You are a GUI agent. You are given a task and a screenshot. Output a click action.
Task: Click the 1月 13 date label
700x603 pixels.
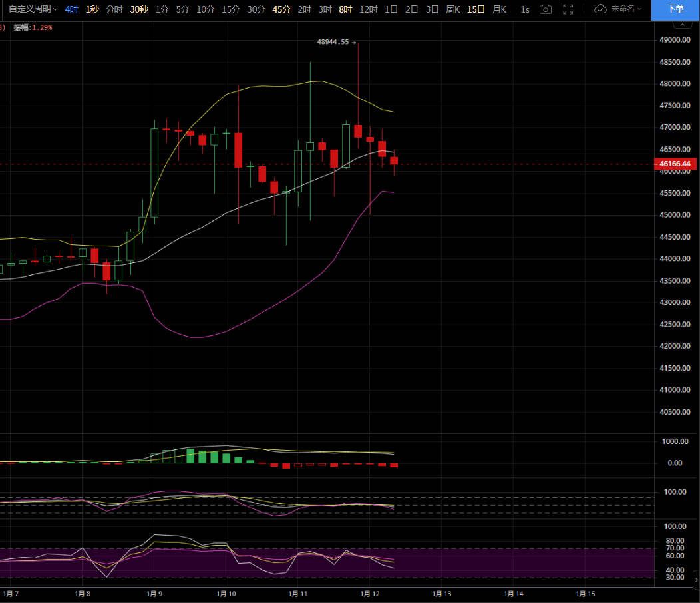click(442, 594)
